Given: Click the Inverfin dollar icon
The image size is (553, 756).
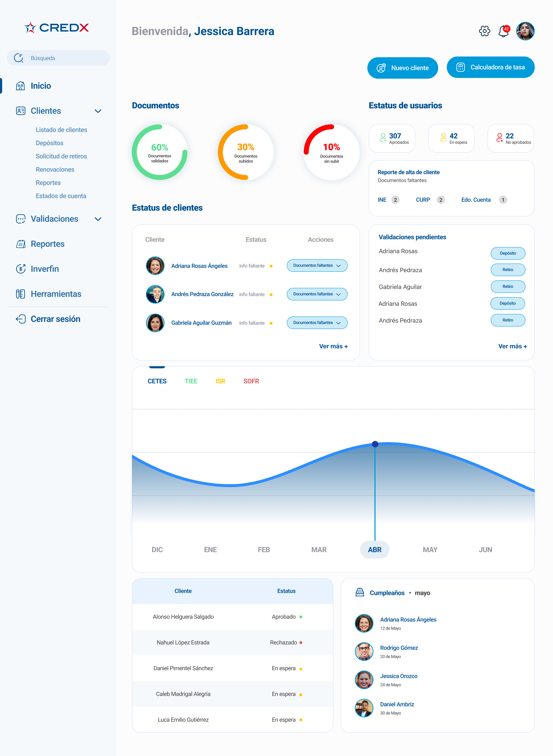Looking at the screenshot, I should point(21,269).
